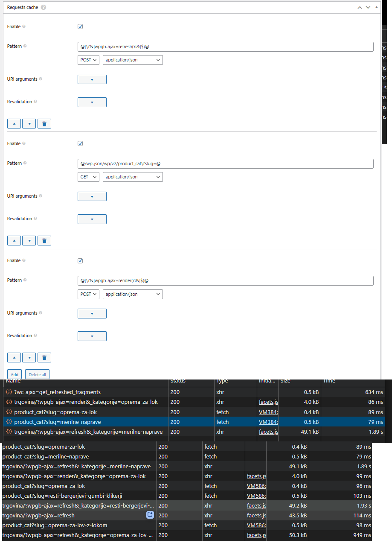This screenshot has height=543, width=392.
Task: Show help for Pattern in wpgb-ajax=render rule
Action: click(x=25, y=280)
